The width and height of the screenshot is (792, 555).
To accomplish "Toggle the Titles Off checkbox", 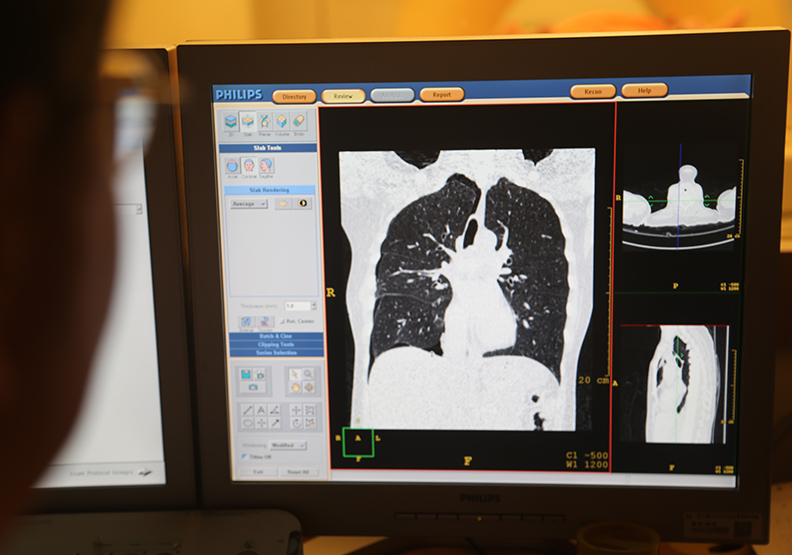I will [243, 457].
